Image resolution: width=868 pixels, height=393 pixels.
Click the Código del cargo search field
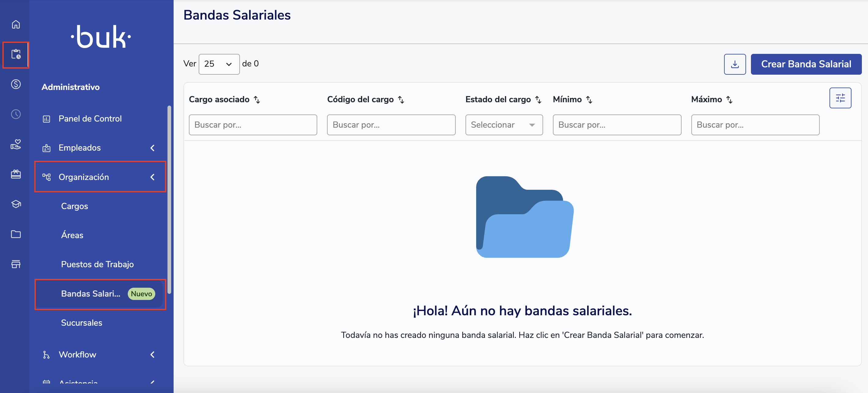click(391, 125)
